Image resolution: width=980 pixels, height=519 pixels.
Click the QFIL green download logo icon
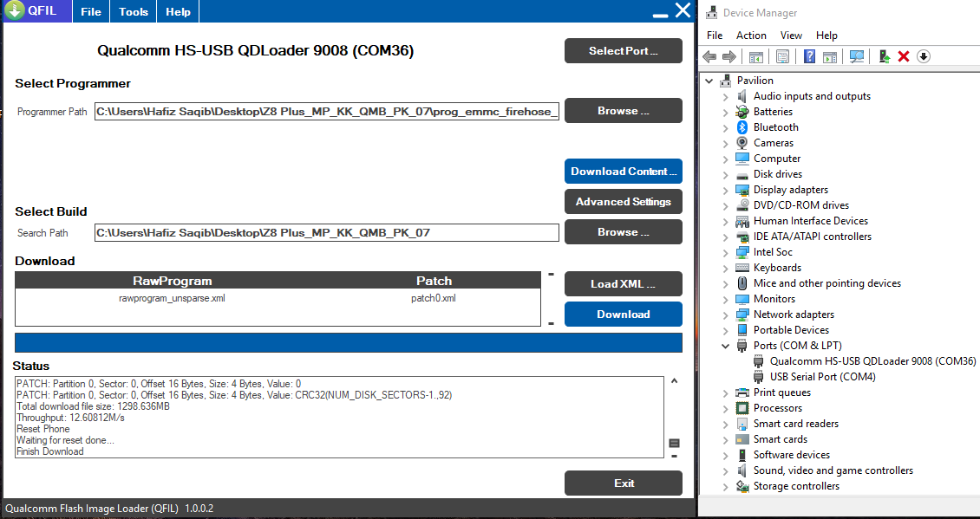15,10
